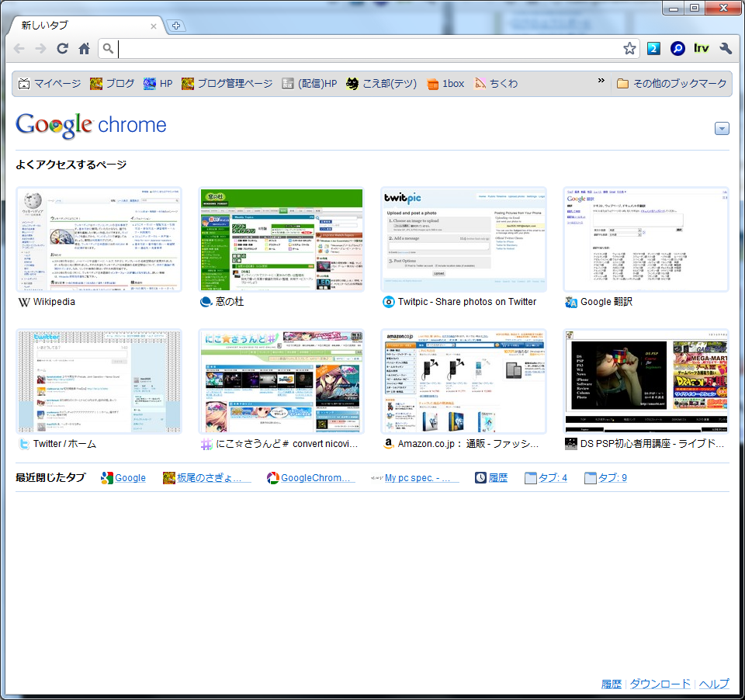Screen dimensions: 745x700
Task: Open the bottom 履歴 link
Action: [611, 684]
